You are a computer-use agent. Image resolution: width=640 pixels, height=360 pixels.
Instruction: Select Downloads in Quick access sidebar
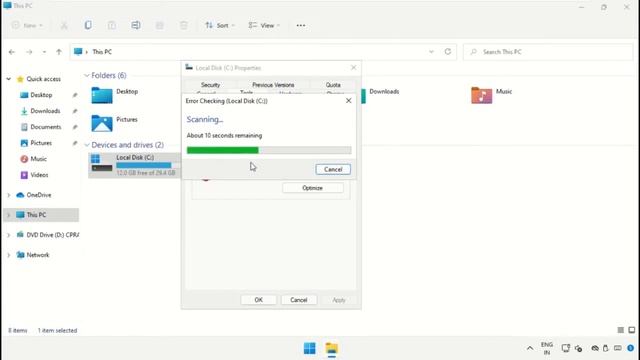(x=45, y=111)
